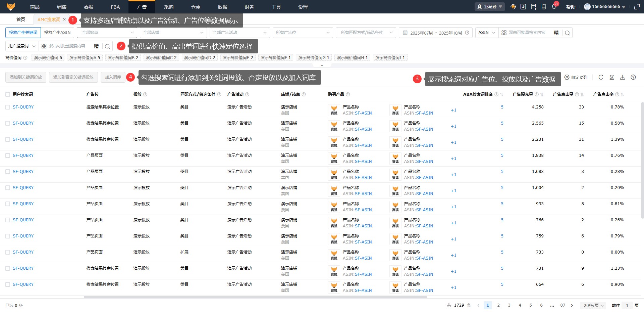Select the 投放产生ASIN toggle option
This screenshot has height=312, width=644.
[57, 33]
